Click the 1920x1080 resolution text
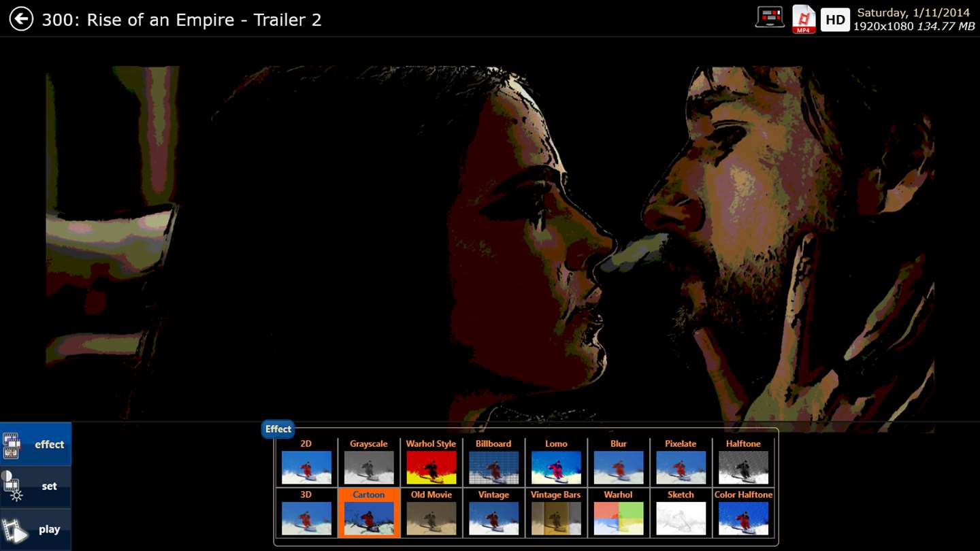 tap(883, 27)
